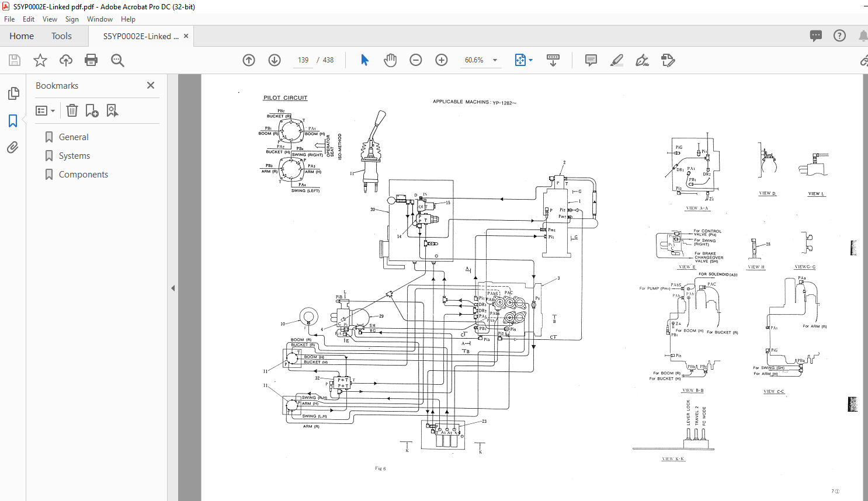Click the fit page tool icon
The height and width of the screenshot is (501, 868).
coord(520,60)
